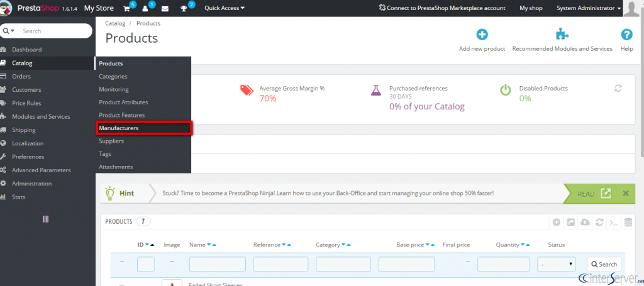The image size is (644, 286).
Task: Click the export products icon
Action: (571, 223)
